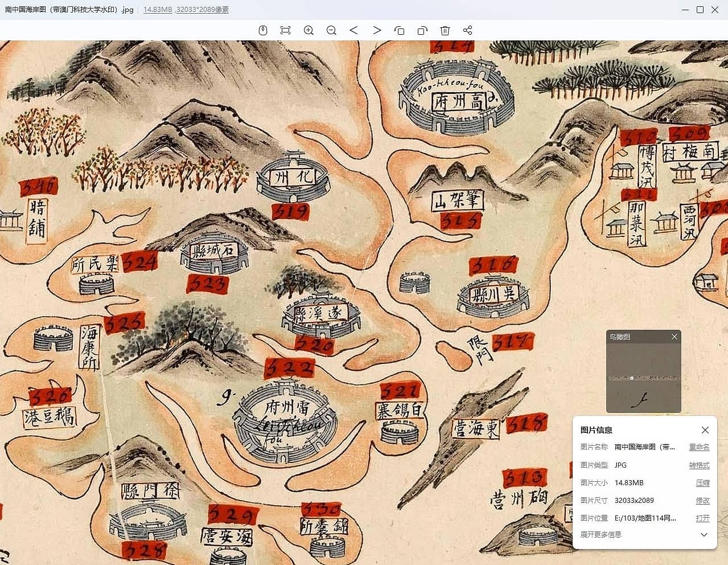
Task: Open the share icon in toolbar
Action: pyautogui.click(x=468, y=30)
